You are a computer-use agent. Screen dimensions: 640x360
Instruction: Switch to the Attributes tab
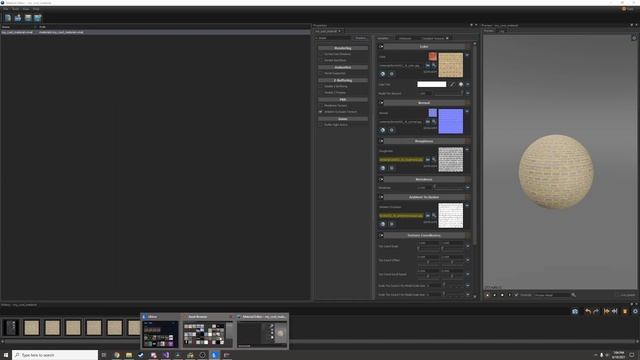tap(405, 38)
